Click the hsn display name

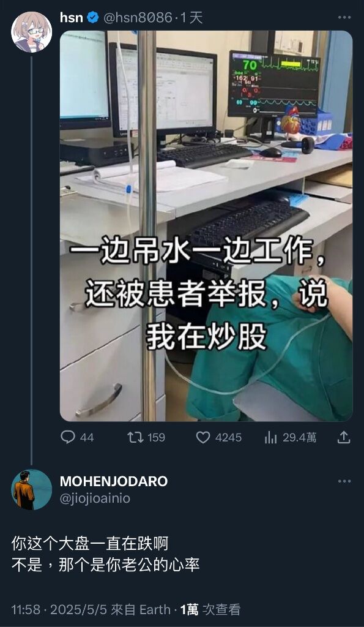click(72, 17)
